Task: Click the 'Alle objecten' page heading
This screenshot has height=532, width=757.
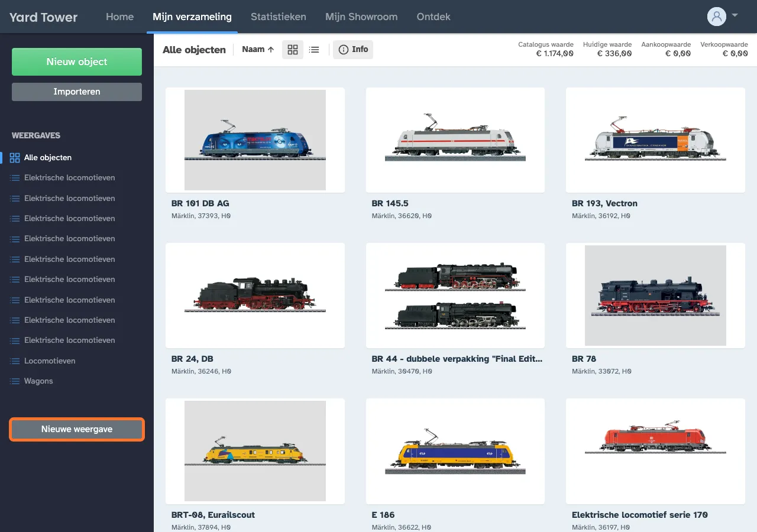Action: (x=194, y=50)
